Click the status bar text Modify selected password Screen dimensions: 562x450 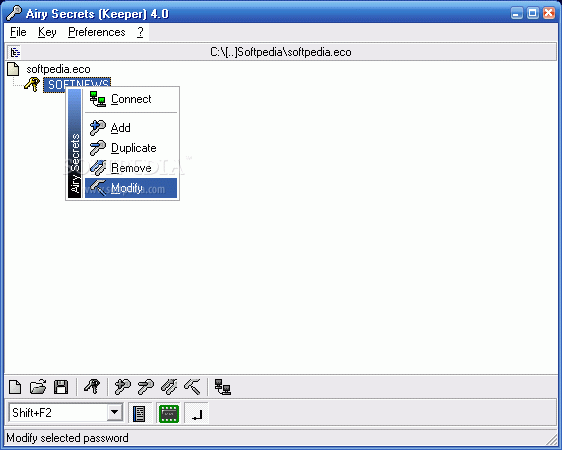pos(67,438)
